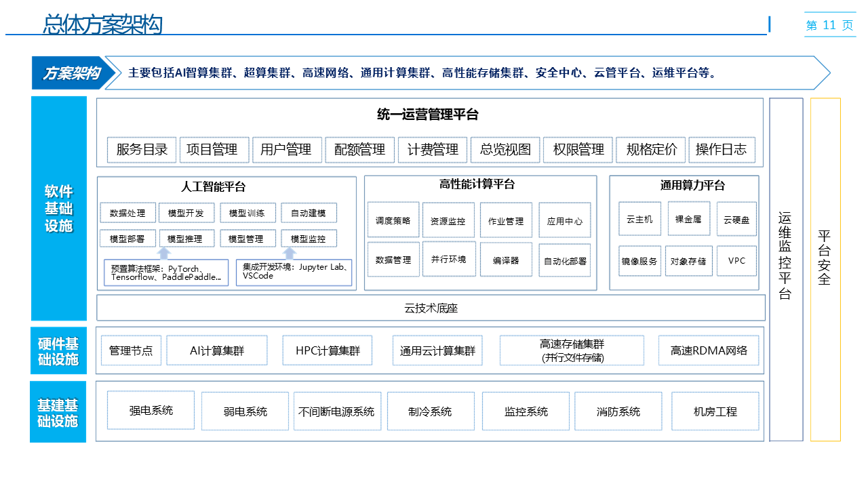Click the 服务目录 box
Image resolution: width=868 pixels, height=488 pixels.
[x=142, y=150]
